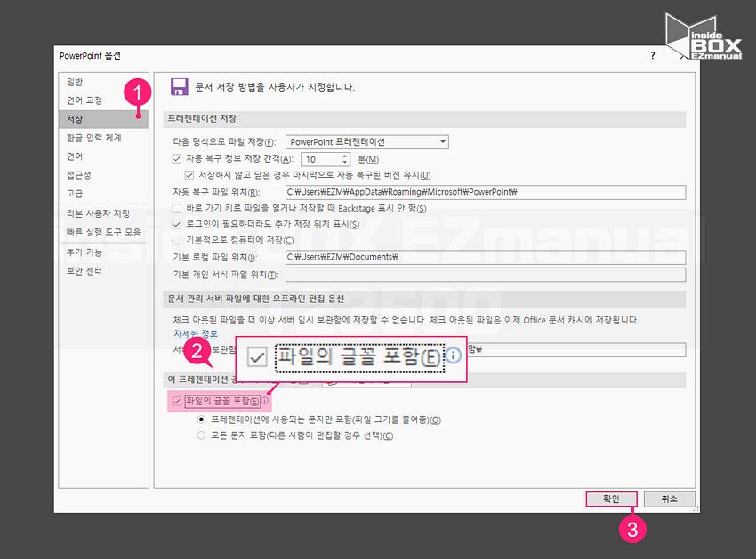Enable Backstage 표시 안 함 checkbox
756x559 pixels.
177,208
